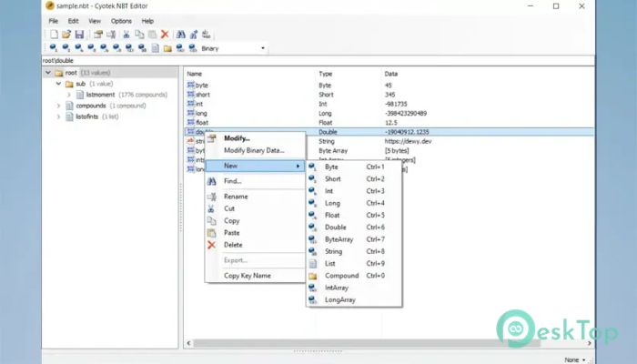The height and width of the screenshot is (364, 637).
Task: Select Rename in the context menu
Action: point(255,197)
